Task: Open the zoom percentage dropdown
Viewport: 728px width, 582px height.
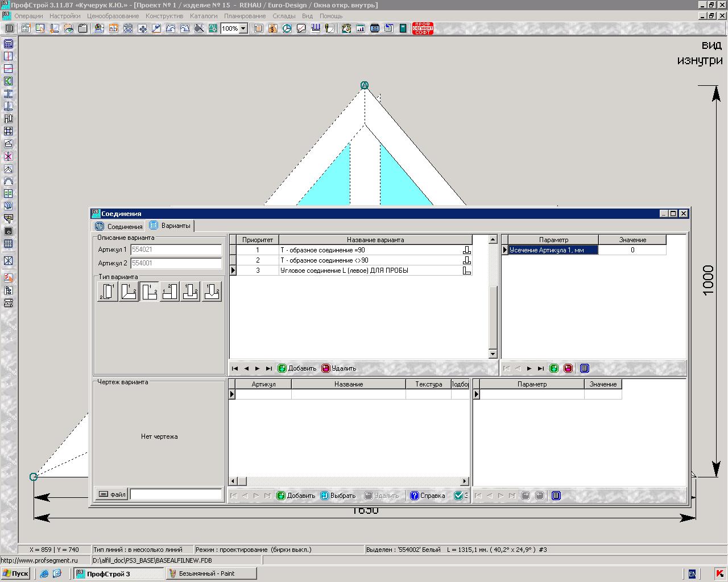Action: pyautogui.click(x=243, y=28)
